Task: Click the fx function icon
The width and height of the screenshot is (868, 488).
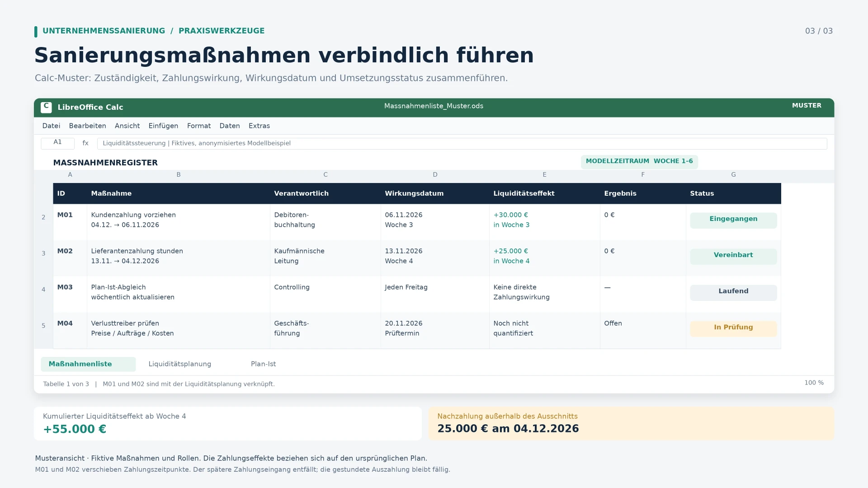Action: tap(85, 143)
